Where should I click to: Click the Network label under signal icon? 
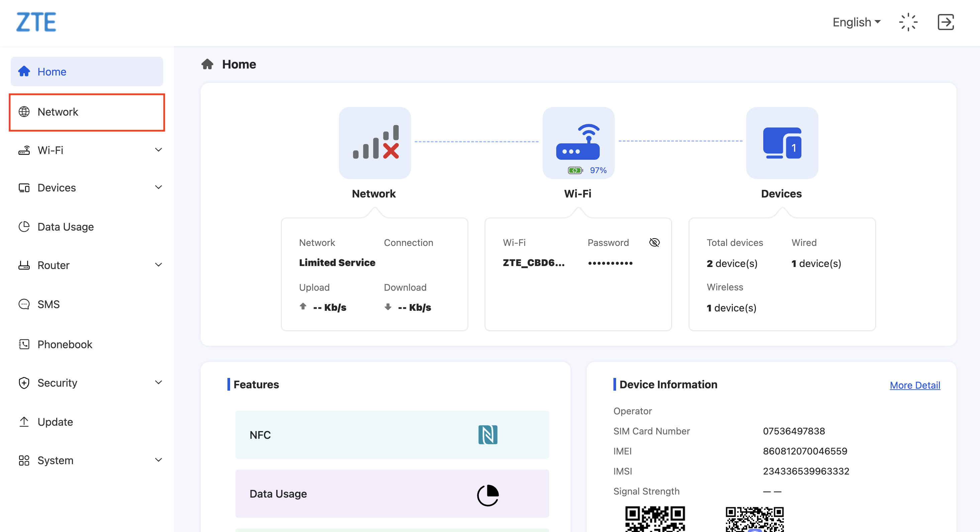[374, 194]
